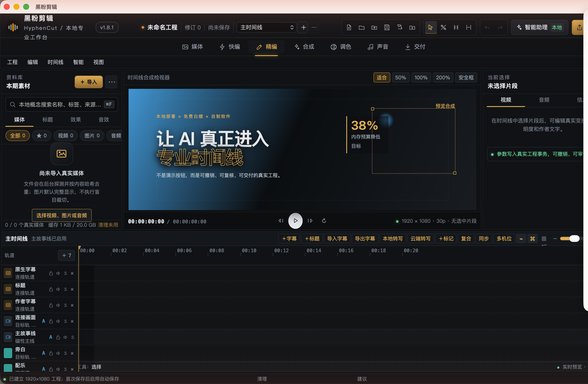
Task: Open the 时间线 menu
Action: [x=55, y=62]
